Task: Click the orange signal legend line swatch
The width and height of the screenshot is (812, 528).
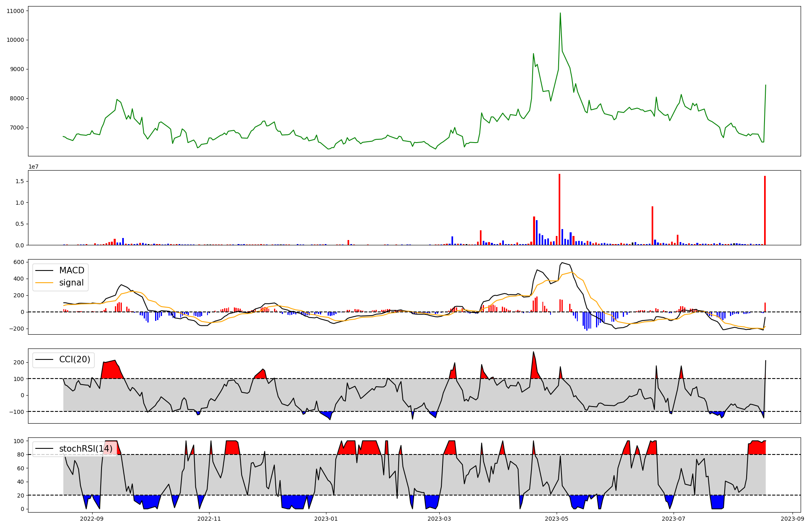Action: (x=44, y=283)
